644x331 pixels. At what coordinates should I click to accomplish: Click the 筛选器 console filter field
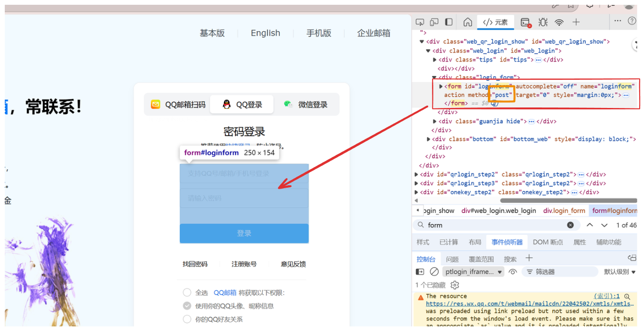[560, 272]
